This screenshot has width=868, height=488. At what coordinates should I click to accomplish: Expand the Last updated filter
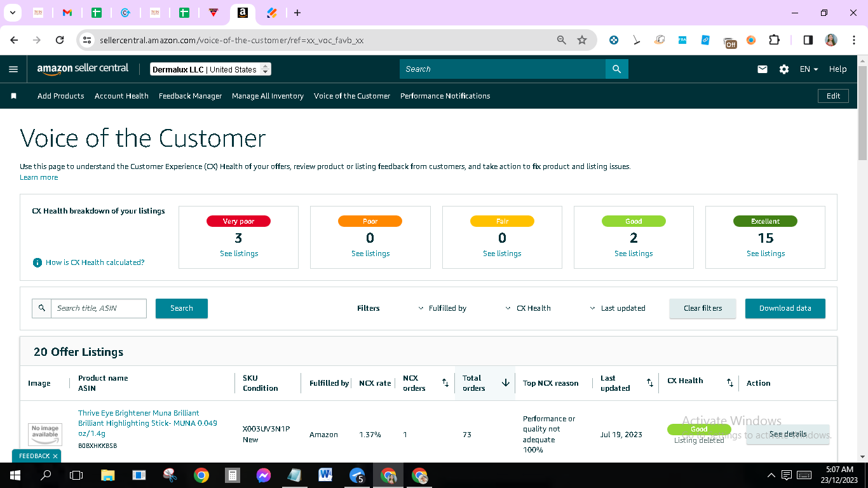pyautogui.click(x=618, y=308)
